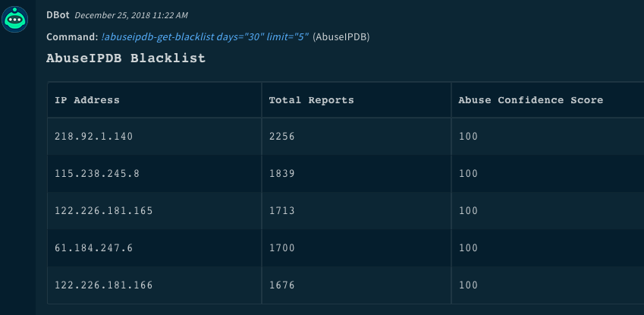Open the !abuseipdb-get-blacklist command link
The height and width of the screenshot is (315, 644).
(x=205, y=36)
